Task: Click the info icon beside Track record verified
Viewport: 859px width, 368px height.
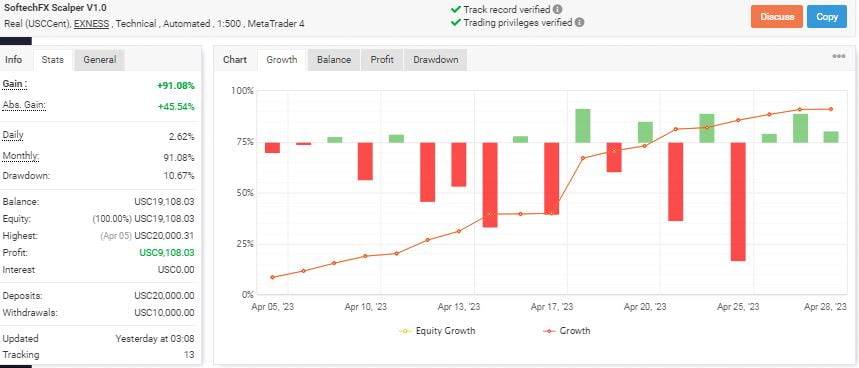Action: click(x=557, y=9)
